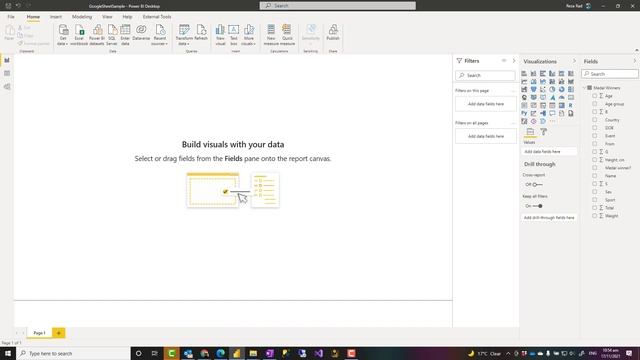The image size is (640, 360).
Task: Create a New measure
Action: click(x=271, y=35)
